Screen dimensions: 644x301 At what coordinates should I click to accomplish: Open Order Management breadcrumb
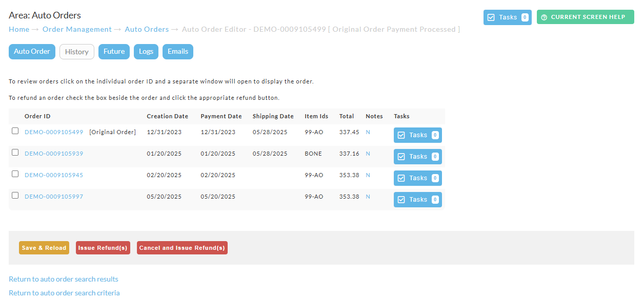coord(77,29)
